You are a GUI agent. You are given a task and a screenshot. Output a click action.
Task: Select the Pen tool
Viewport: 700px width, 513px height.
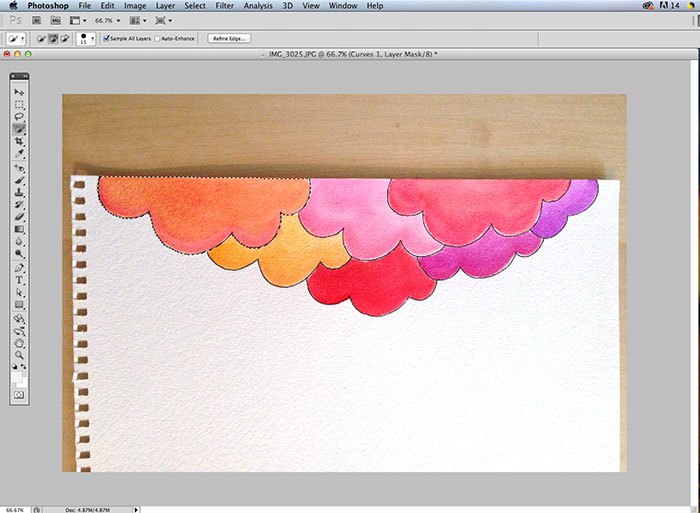19,268
